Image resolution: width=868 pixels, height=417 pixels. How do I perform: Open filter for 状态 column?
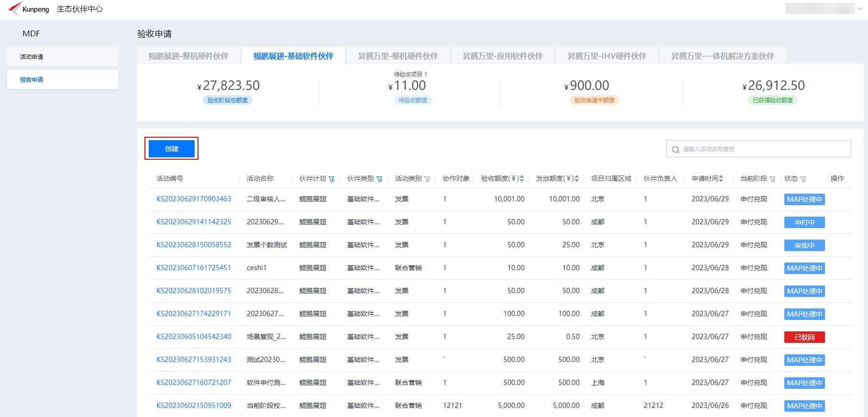point(803,179)
